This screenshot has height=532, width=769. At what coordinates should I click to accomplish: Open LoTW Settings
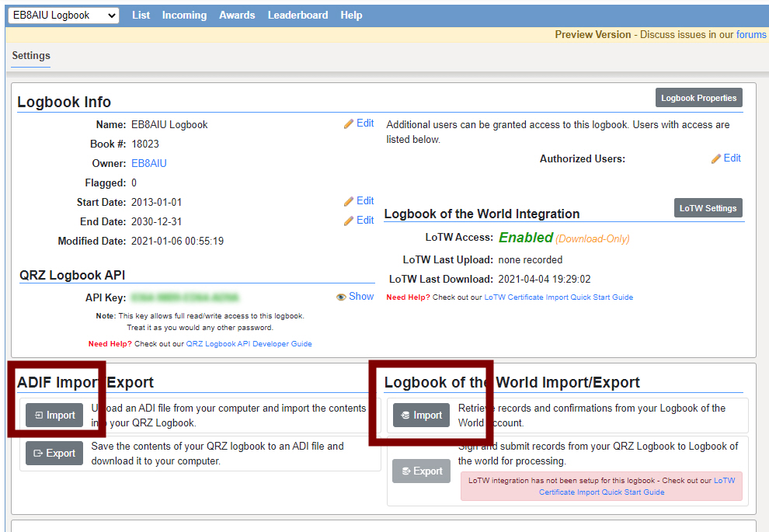point(708,208)
